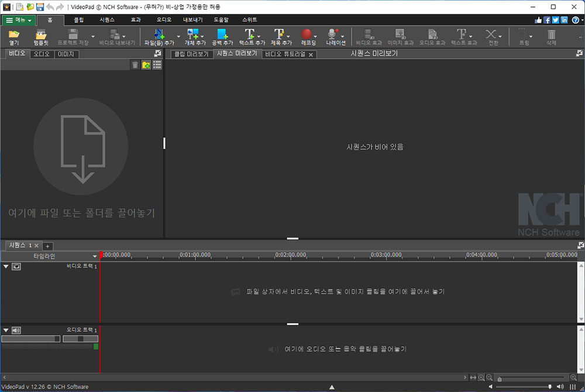The height and width of the screenshot is (392, 585).
Task: Click the 이미지 효과 image effects icon
Action: coord(400,34)
